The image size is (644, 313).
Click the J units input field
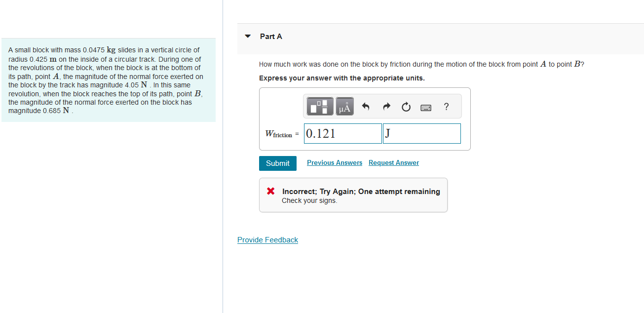422,133
